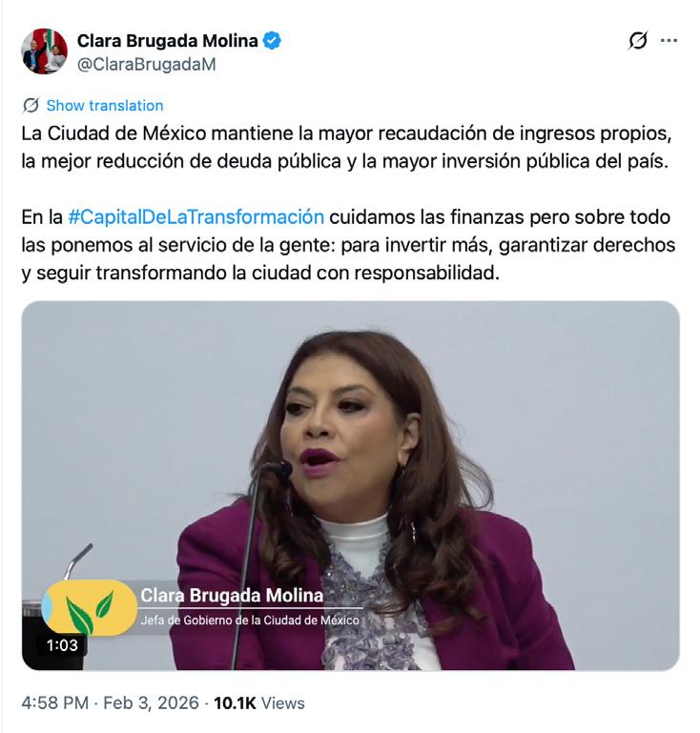Click the first paragraph about recaudación de ingresos
Viewport: 700px width, 733px height.
pos(346,147)
